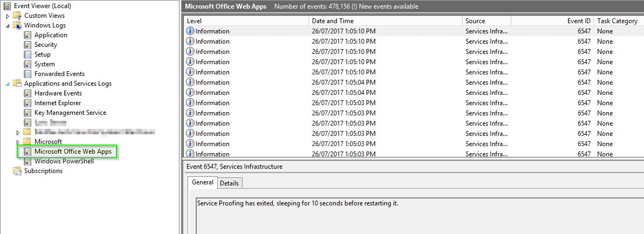Screen dimensions: 644x234
Task: Open the Subscriptions label
Action: pyautogui.click(x=43, y=171)
